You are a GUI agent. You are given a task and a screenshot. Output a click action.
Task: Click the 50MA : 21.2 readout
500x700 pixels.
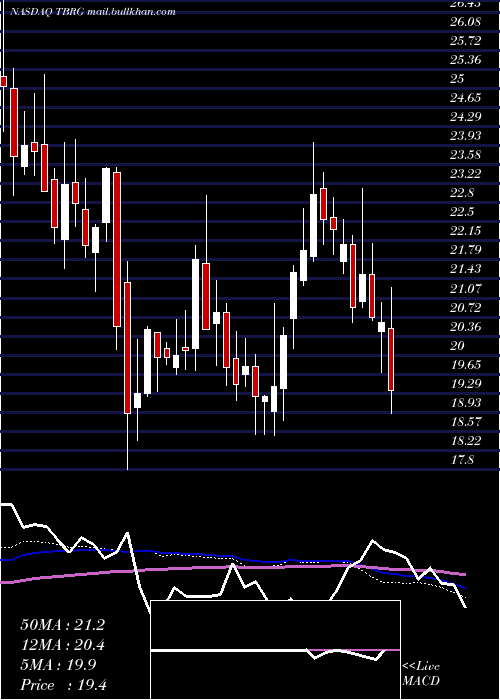[62, 625]
